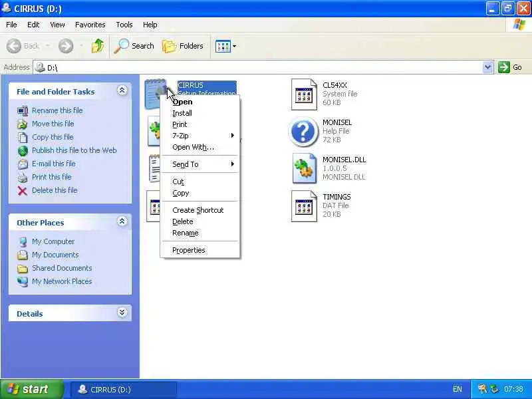This screenshot has height=399, width=532.
Task: Click the Delete this file link
Action: click(x=55, y=190)
